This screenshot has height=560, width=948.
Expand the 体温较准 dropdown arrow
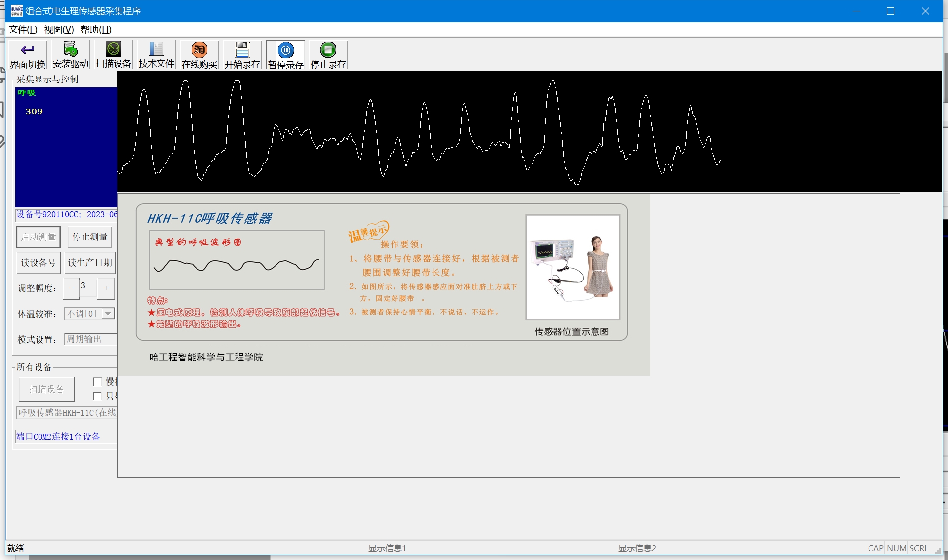coord(108,314)
